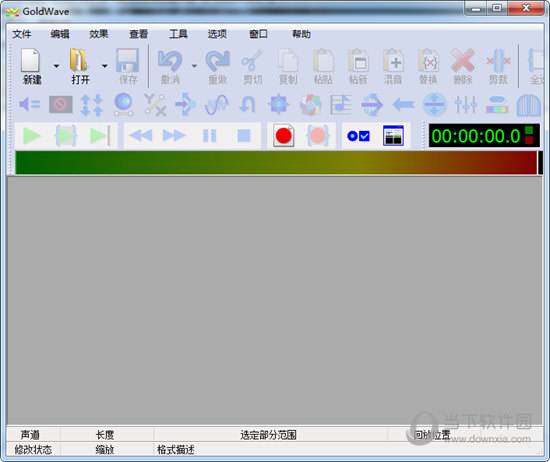Image resolution: width=550 pixels, height=462 pixels.
Task: Click the 复制 (Copy) icon
Action: [x=288, y=60]
